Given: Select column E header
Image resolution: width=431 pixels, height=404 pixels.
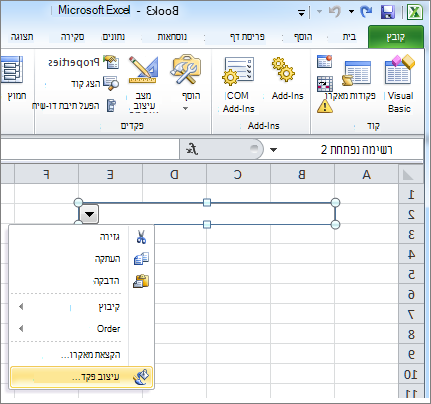Looking at the screenshot, I should (110, 174).
